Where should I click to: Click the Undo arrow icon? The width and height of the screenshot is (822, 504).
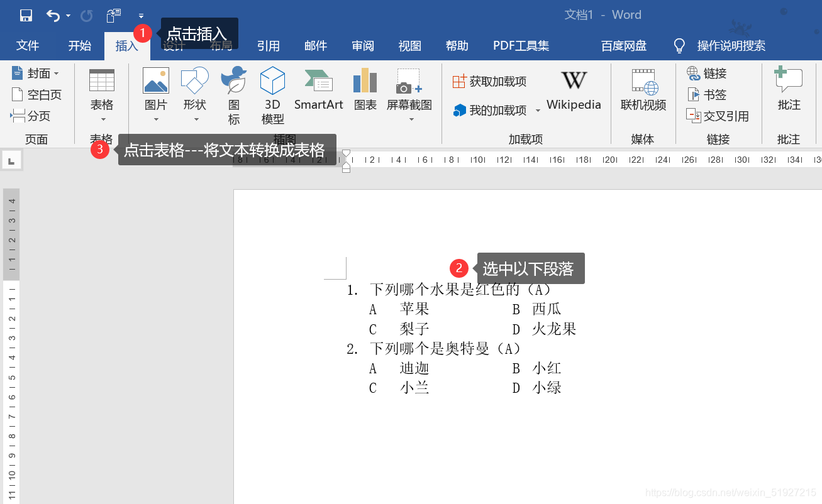click(x=53, y=15)
